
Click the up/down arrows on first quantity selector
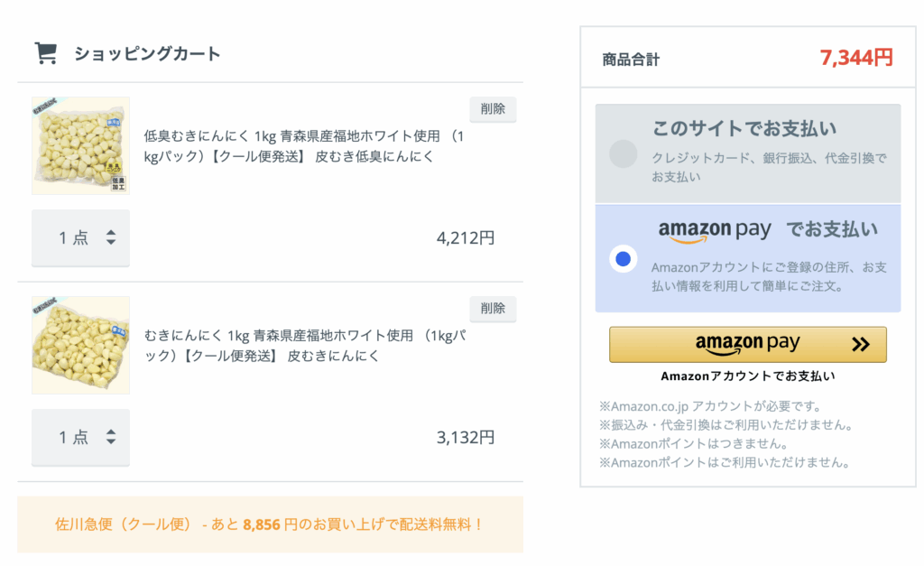[111, 237]
